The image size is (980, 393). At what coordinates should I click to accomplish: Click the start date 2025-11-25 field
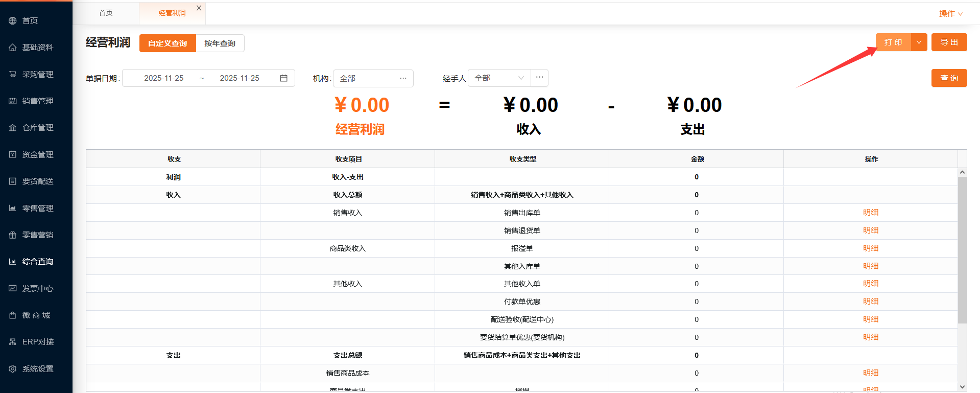coord(164,78)
